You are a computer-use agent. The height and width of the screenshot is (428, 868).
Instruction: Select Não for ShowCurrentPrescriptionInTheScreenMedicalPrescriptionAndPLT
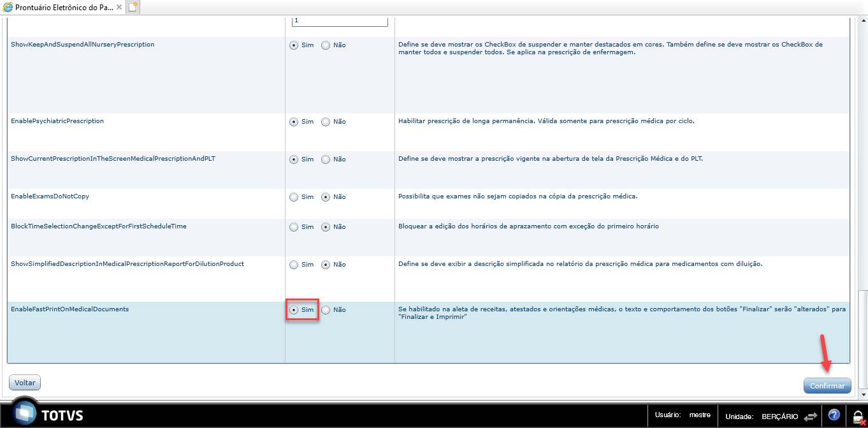326,159
